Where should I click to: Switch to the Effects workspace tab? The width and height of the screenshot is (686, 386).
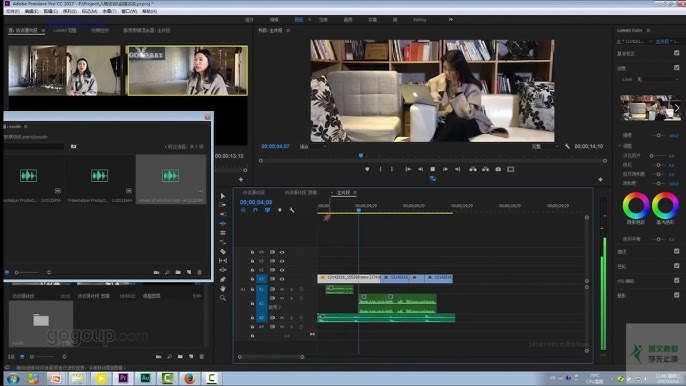tap(323, 20)
